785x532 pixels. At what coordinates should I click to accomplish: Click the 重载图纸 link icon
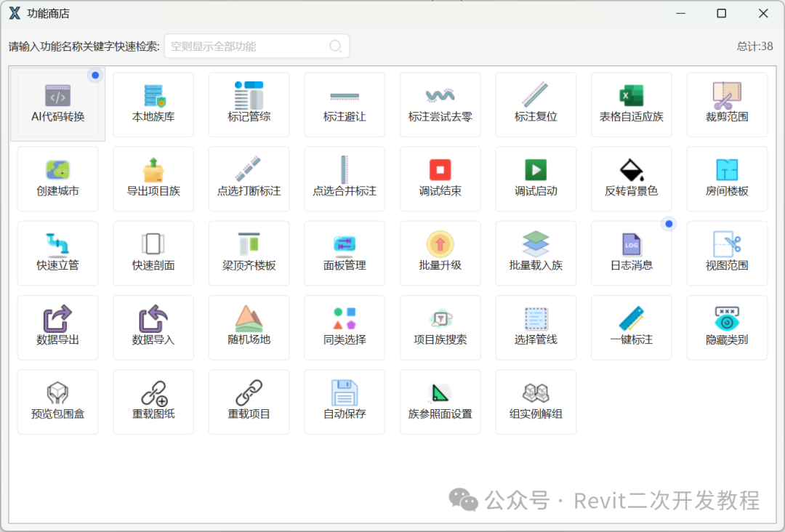tap(153, 393)
